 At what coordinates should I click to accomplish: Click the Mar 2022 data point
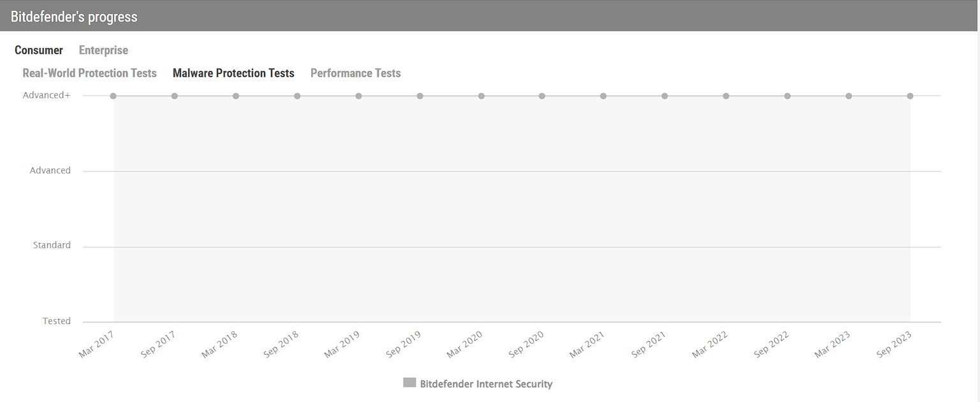point(726,96)
